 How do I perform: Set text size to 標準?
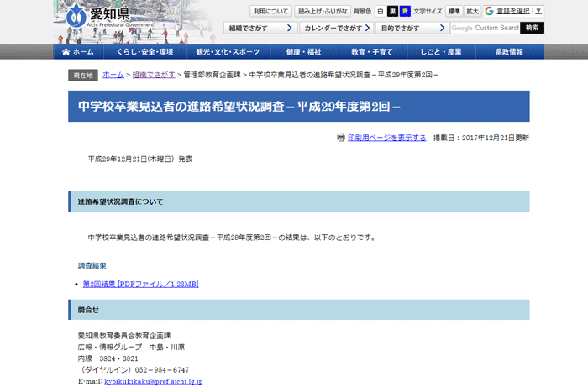pyautogui.click(x=454, y=11)
